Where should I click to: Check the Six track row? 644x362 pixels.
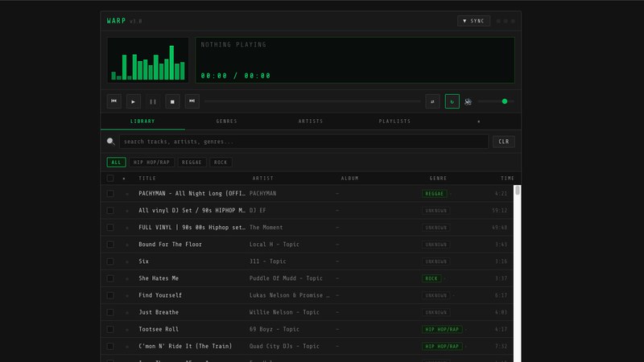coord(110,261)
